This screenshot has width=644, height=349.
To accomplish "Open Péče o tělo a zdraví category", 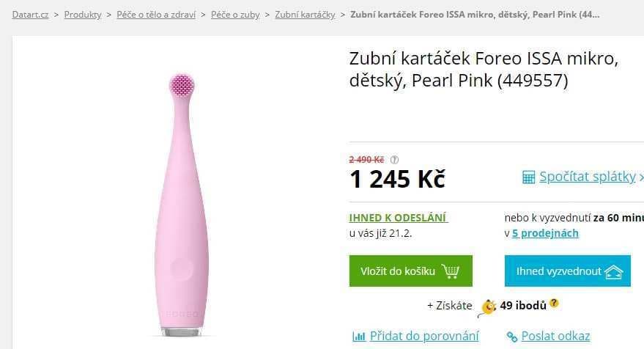I will (x=156, y=15).
